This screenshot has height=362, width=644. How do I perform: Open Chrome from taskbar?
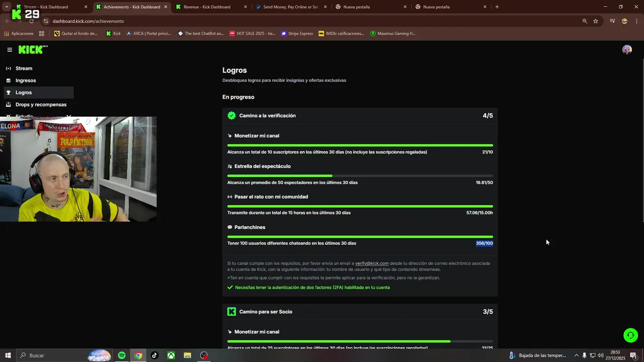pos(138,355)
